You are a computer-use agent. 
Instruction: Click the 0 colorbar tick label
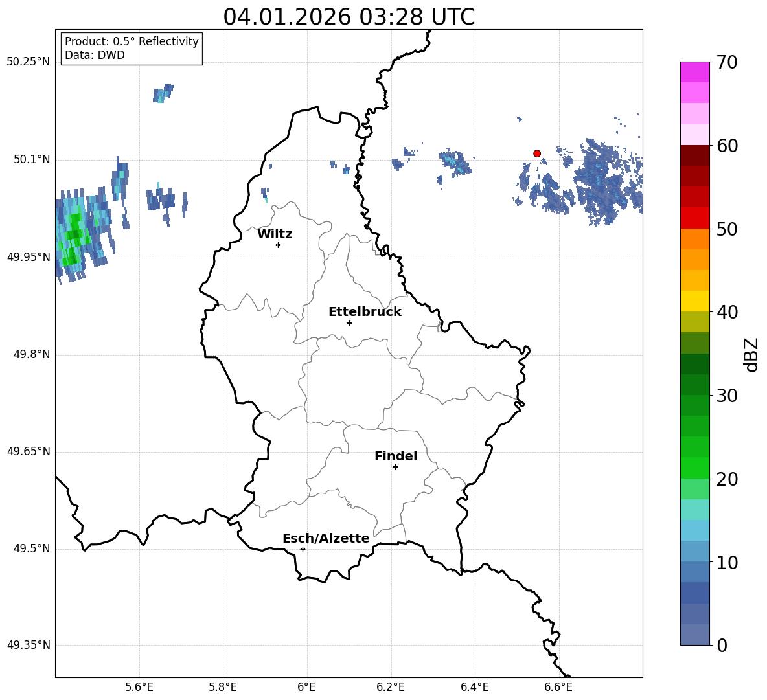(722, 646)
